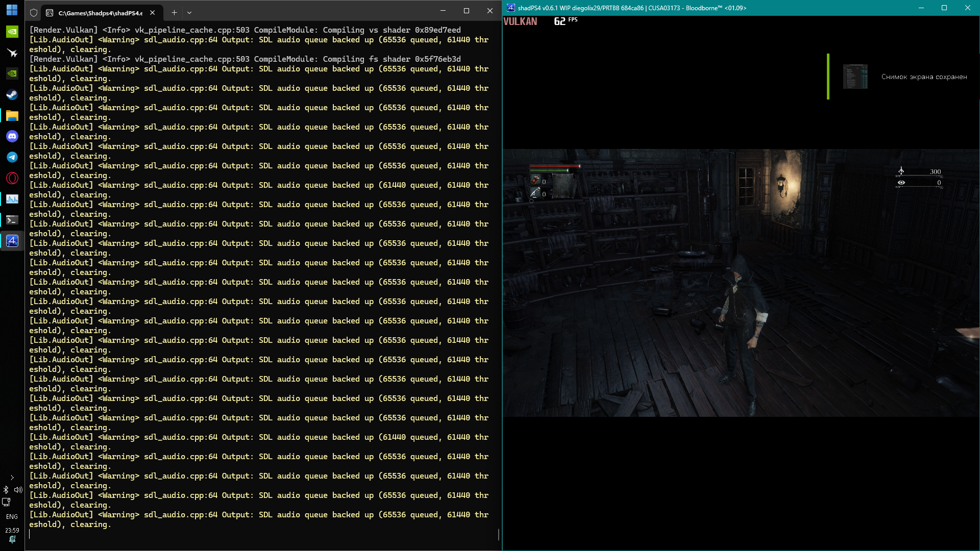
Task: Open File Explorer folder icon
Action: coord(12,115)
